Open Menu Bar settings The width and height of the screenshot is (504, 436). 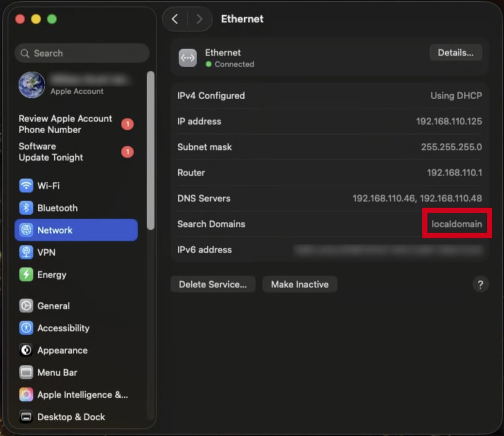pyautogui.click(x=57, y=373)
